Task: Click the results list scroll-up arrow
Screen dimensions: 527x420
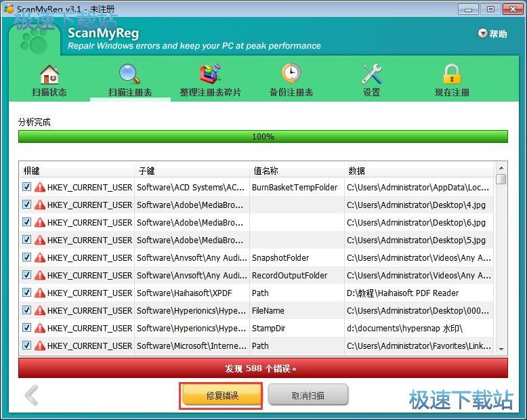Action: pos(501,168)
